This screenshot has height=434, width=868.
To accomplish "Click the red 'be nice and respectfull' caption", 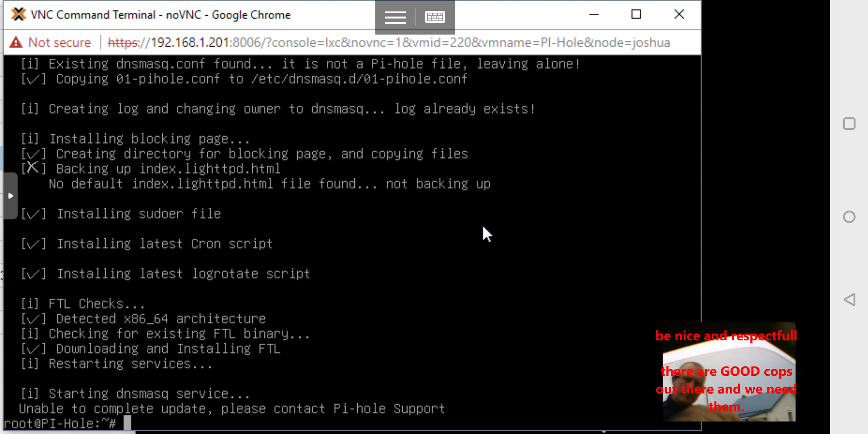I will click(726, 336).
